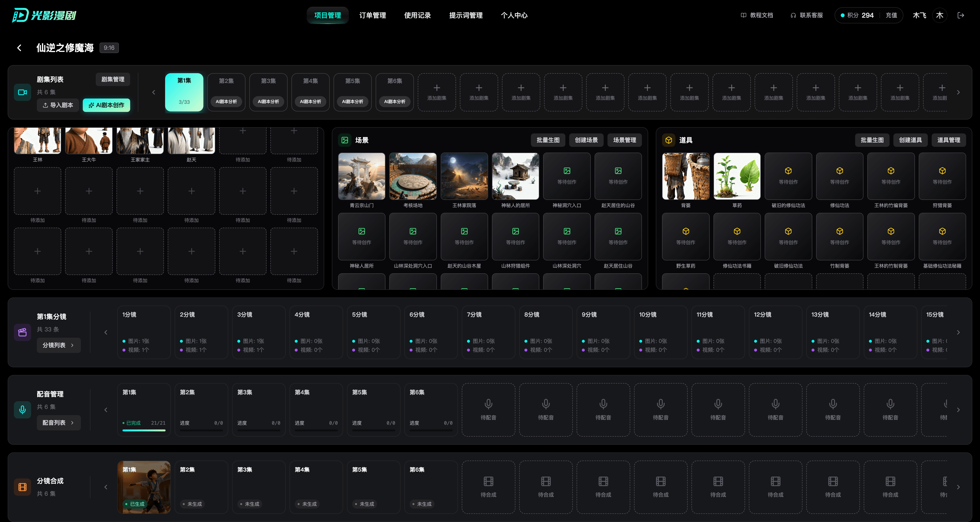
Task: Click the 导入剧本 import button
Action: click(x=58, y=105)
